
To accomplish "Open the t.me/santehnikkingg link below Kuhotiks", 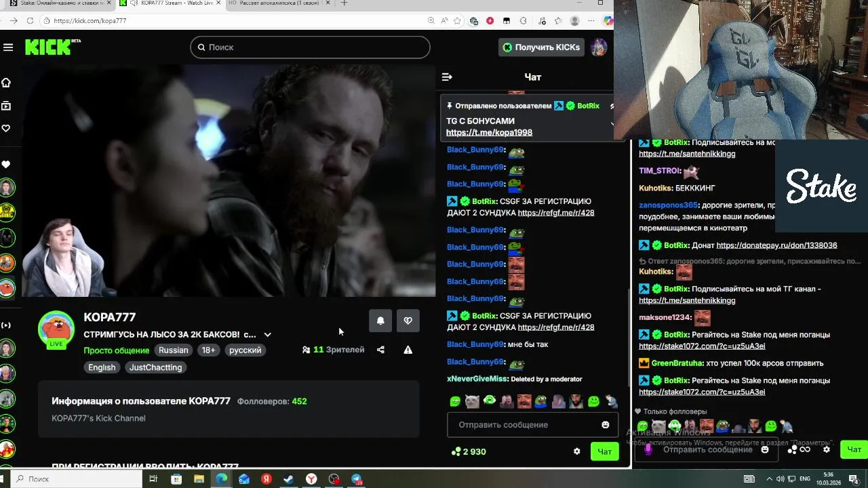I will (x=687, y=300).
